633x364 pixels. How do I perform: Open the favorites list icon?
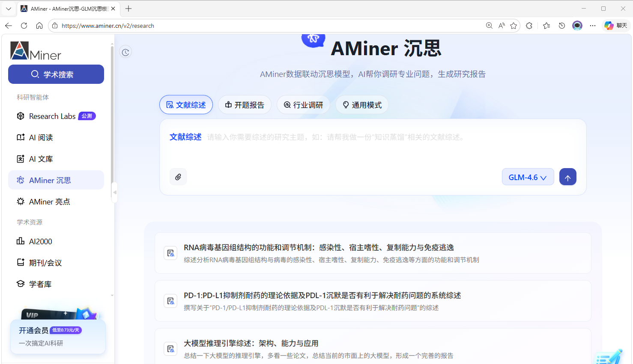click(546, 26)
